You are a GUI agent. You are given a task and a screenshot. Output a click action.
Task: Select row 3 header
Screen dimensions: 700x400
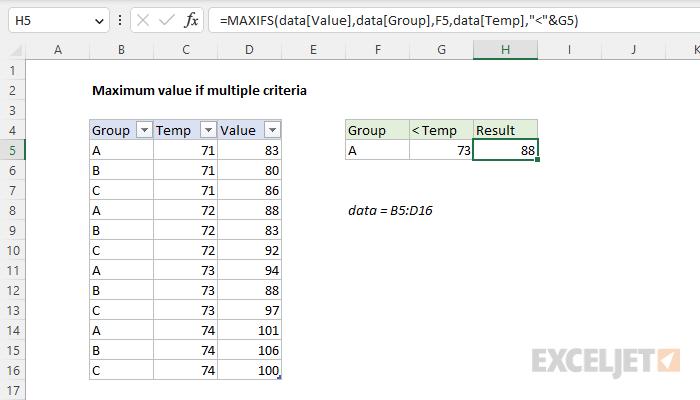12,110
